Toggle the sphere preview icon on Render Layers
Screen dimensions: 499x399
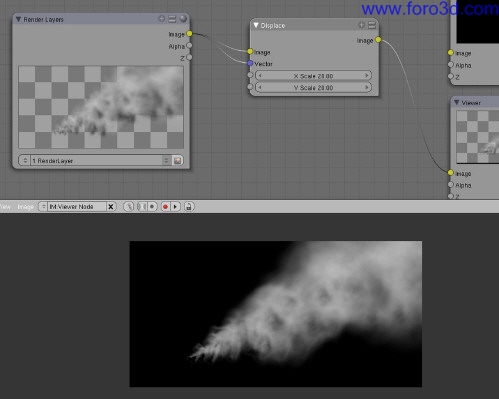coord(183,19)
